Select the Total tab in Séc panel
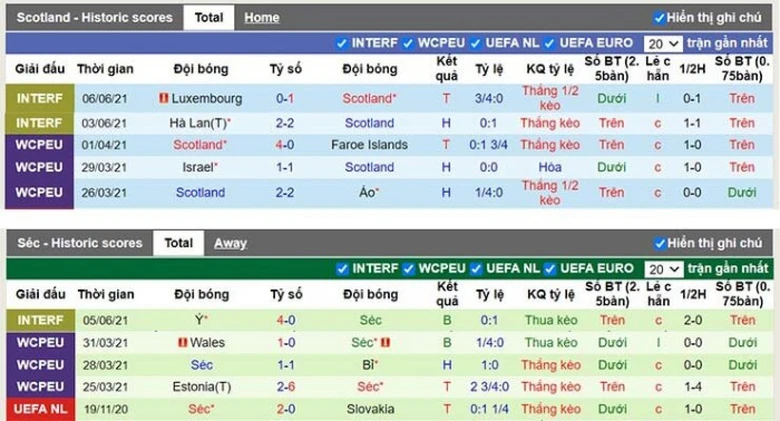Viewport: 780px width, 421px height. [x=178, y=243]
